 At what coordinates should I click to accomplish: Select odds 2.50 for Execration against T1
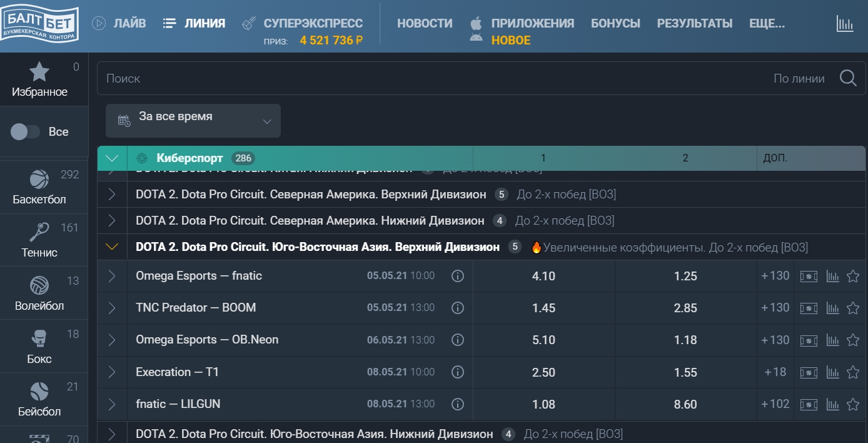coord(543,372)
